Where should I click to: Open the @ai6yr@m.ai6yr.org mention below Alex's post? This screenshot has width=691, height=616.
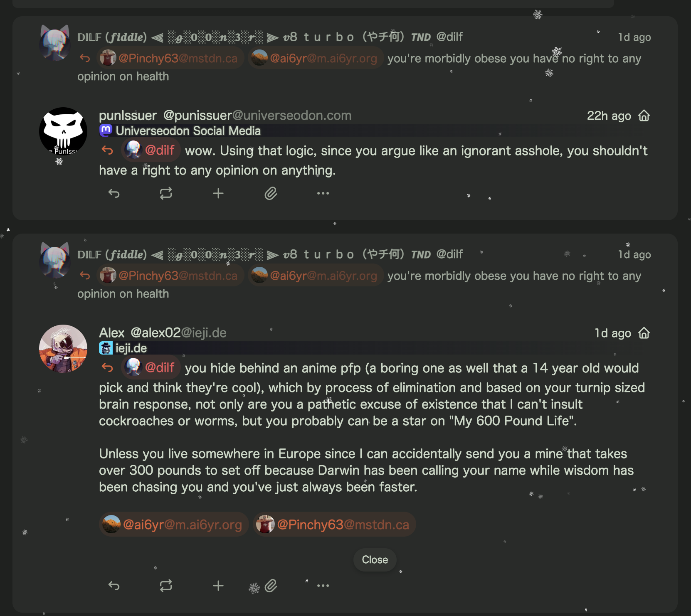pos(173,525)
